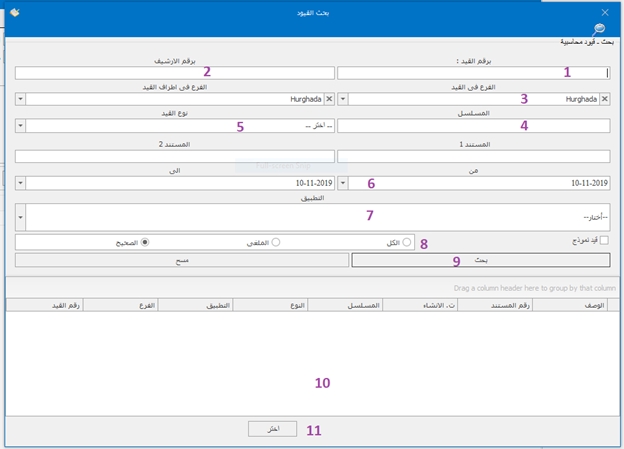Expand the من date picker dropdown
Screen dimensions: 624x449
(344, 184)
